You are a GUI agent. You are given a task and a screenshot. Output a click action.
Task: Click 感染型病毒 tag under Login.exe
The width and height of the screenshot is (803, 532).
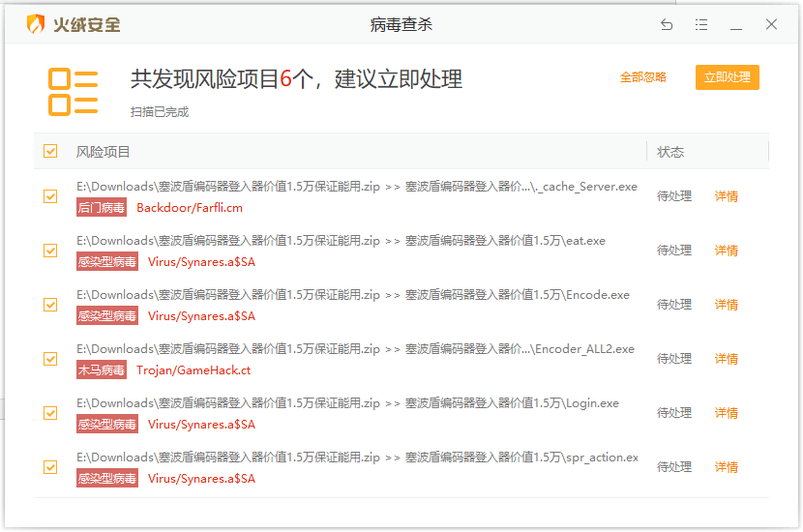click(107, 425)
